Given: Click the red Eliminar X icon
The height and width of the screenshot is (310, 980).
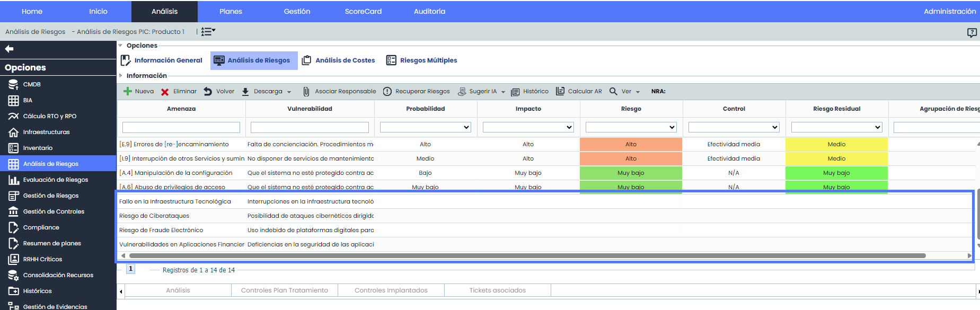Looking at the screenshot, I should pyautogui.click(x=165, y=92).
